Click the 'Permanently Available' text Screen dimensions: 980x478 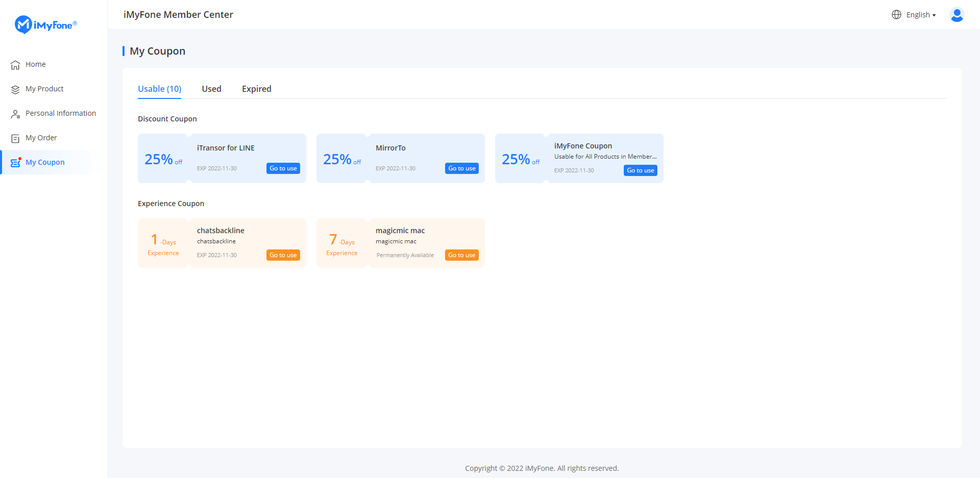point(405,255)
